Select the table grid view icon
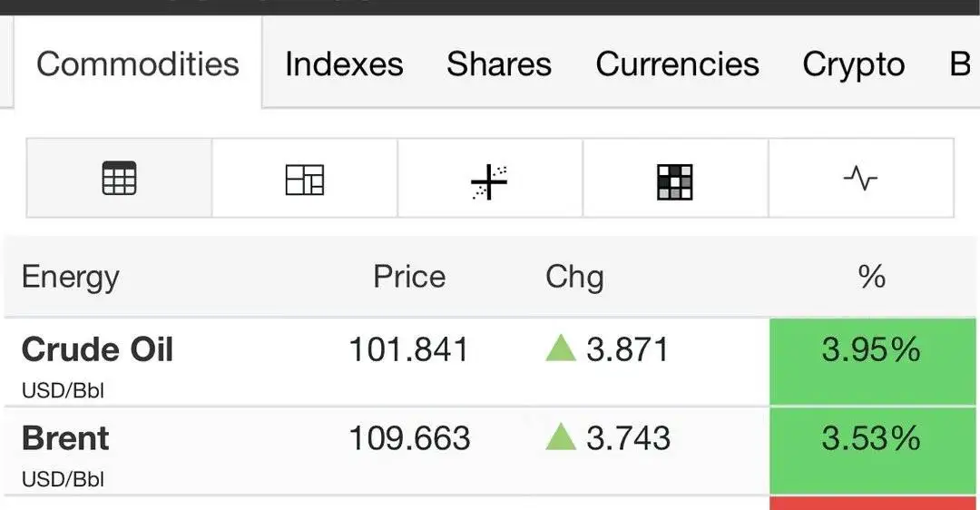This screenshot has height=510, width=980. (x=119, y=178)
